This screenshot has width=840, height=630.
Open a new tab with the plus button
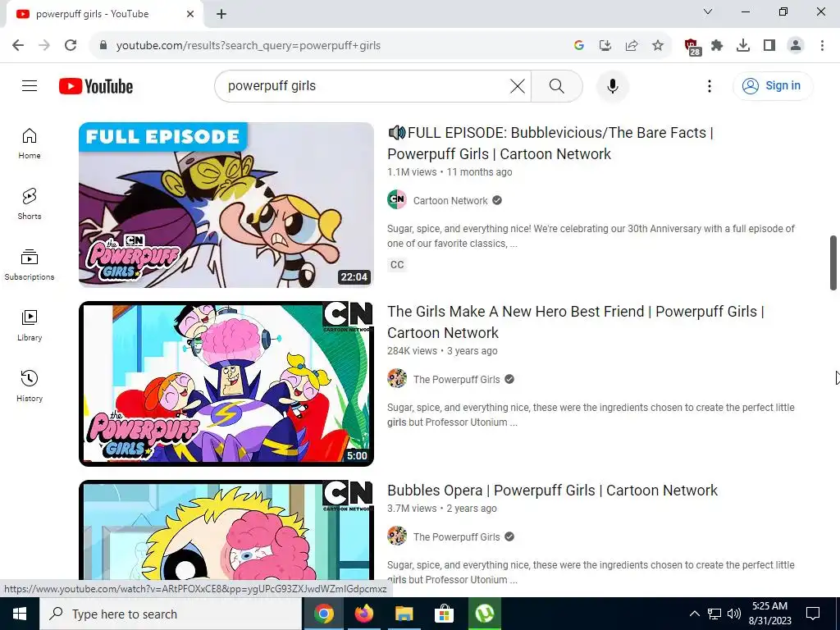(x=221, y=14)
